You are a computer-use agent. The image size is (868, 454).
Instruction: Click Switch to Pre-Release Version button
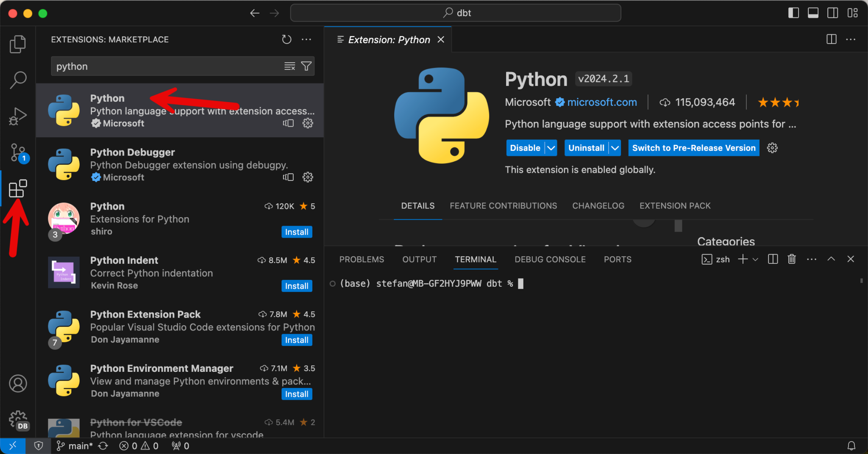693,148
